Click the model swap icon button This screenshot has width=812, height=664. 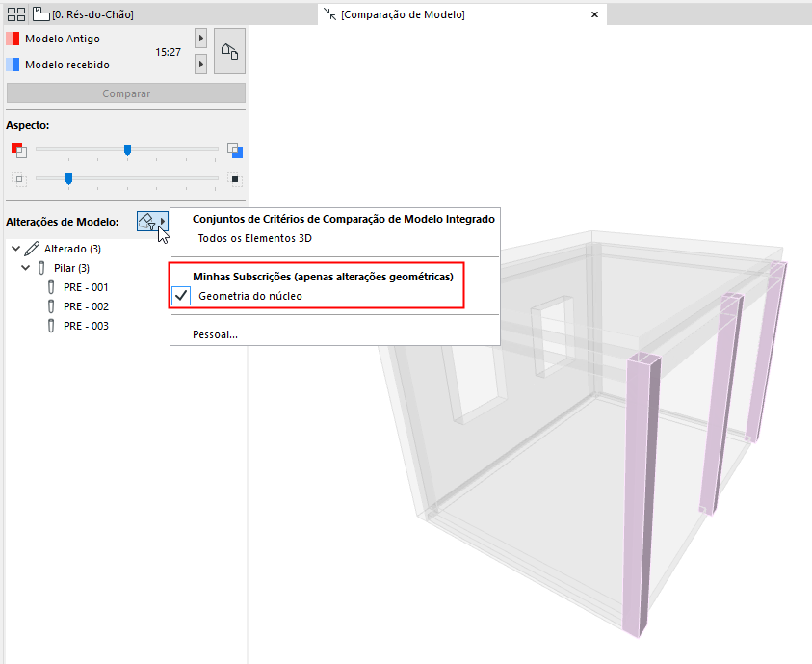pyautogui.click(x=229, y=51)
